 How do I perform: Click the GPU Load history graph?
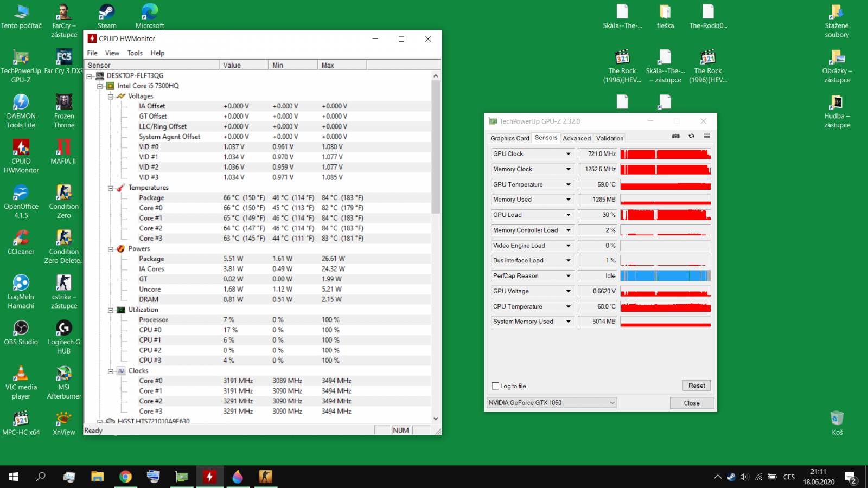click(665, 215)
